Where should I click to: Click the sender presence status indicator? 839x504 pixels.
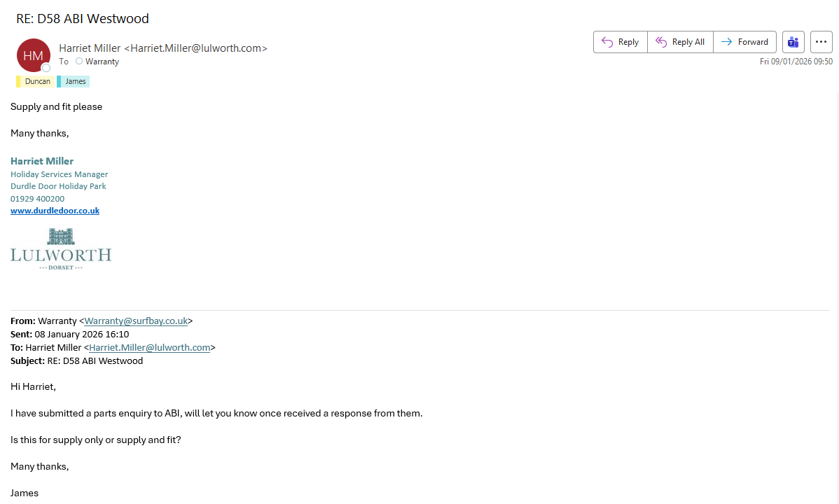46,68
